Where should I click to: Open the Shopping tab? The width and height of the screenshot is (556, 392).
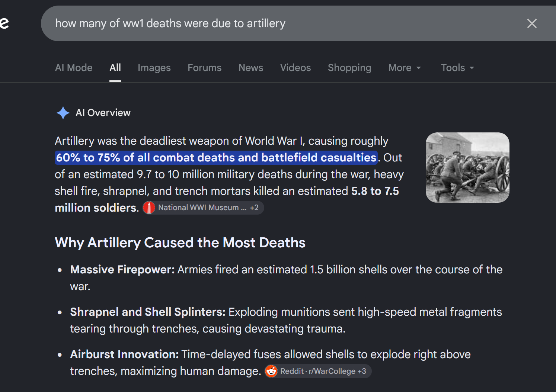(349, 68)
